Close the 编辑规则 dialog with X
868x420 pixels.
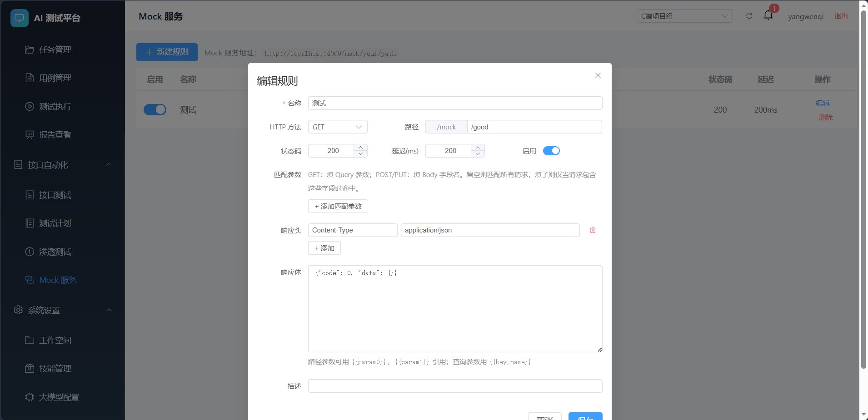click(598, 75)
